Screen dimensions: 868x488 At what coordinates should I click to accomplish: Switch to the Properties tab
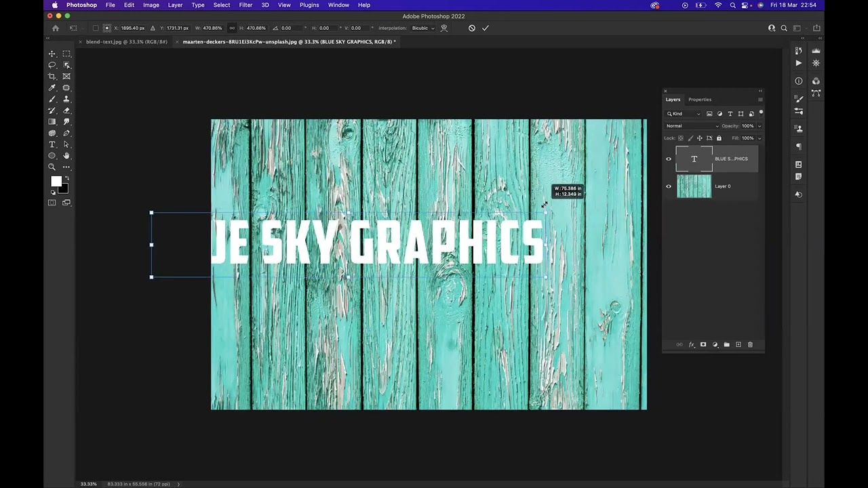pos(700,100)
